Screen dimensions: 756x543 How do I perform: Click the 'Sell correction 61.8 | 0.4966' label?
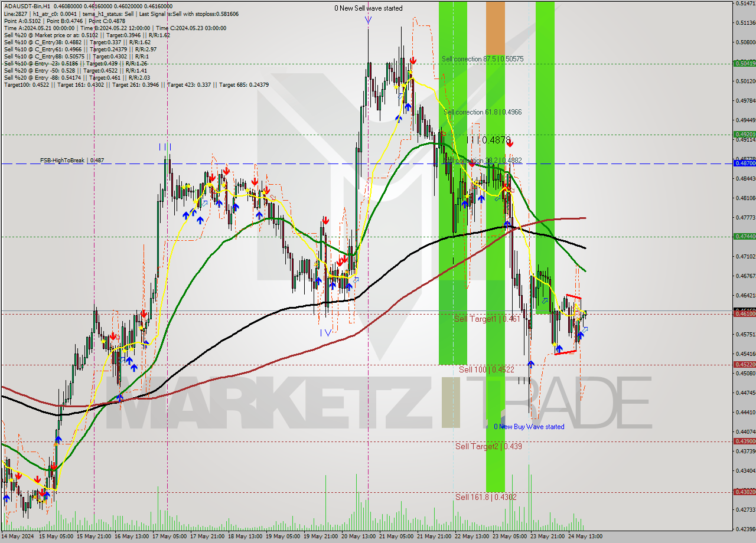(x=483, y=112)
